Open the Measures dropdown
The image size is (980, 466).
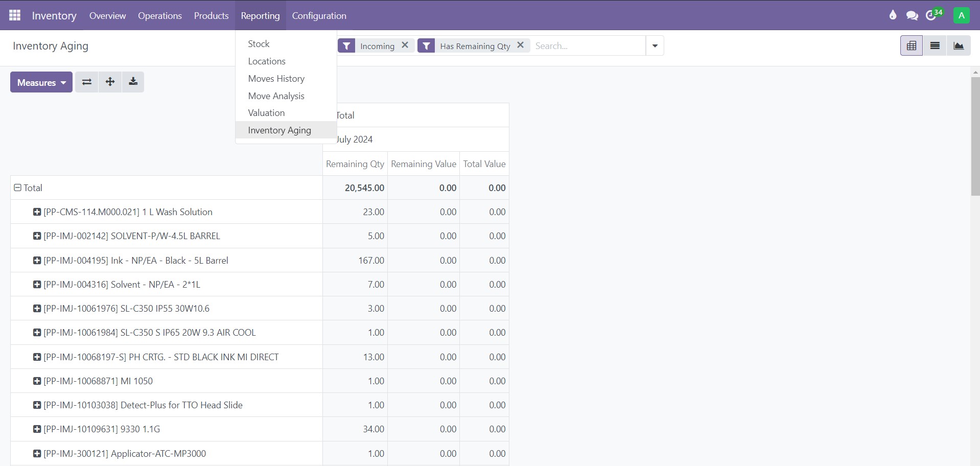(x=41, y=82)
